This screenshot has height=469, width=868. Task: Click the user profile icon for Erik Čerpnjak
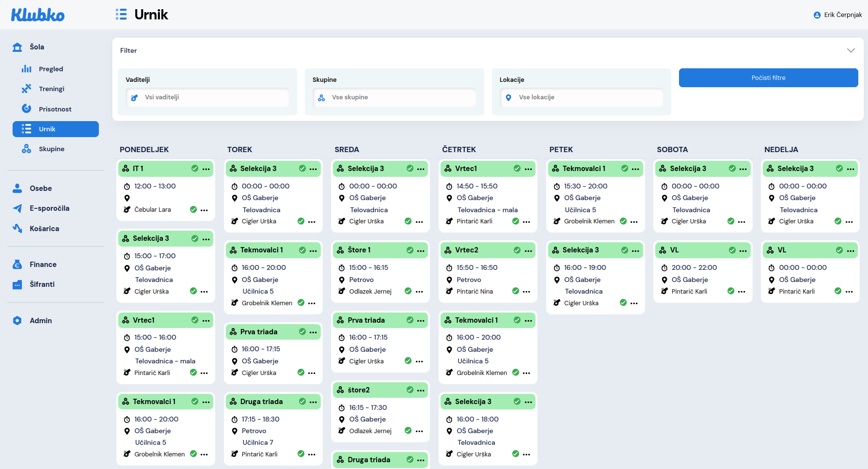pos(817,15)
